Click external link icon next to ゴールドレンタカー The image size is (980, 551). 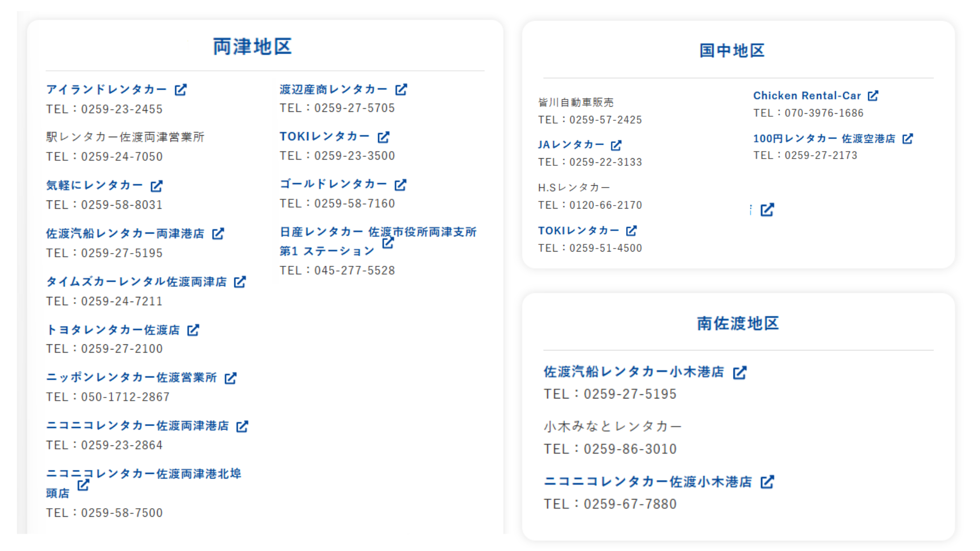(401, 185)
